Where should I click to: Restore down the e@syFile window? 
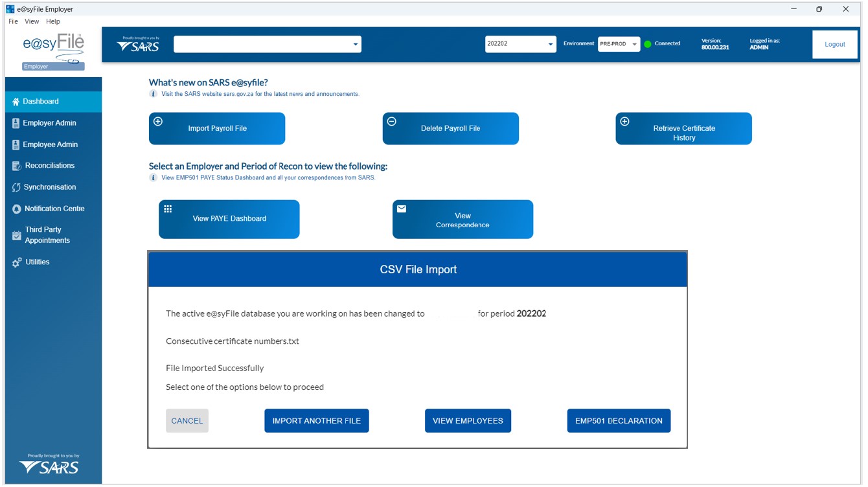(x=819, y=9)
